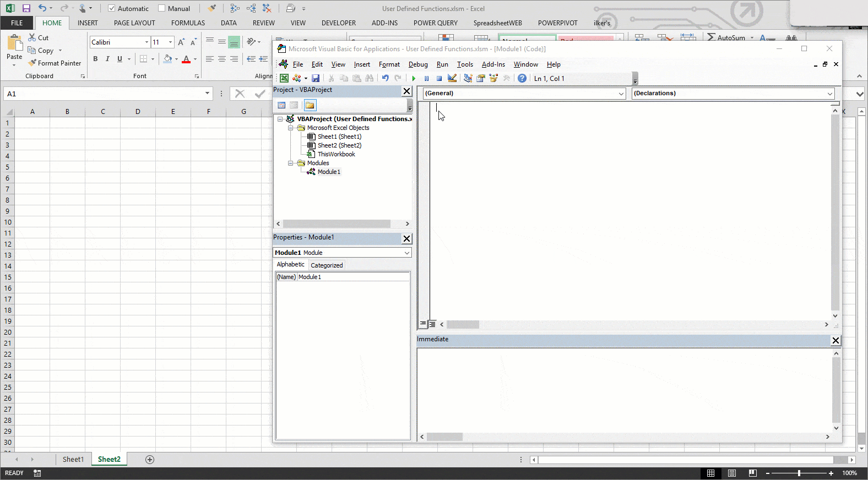The height and width of the screenshot is (480, 868).
Task: Switch to Full Module View in code window
Action: click(x=432, y=324)
